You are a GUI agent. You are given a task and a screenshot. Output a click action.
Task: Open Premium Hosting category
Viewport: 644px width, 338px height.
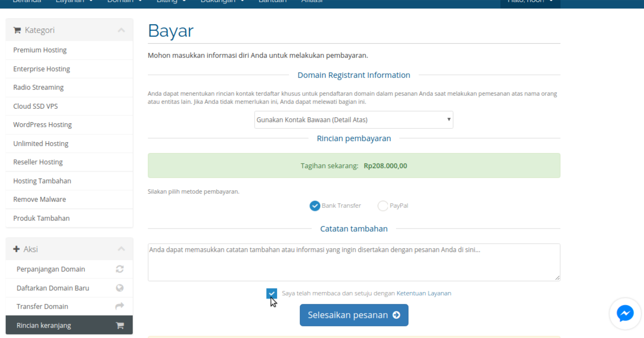[69, 50]
